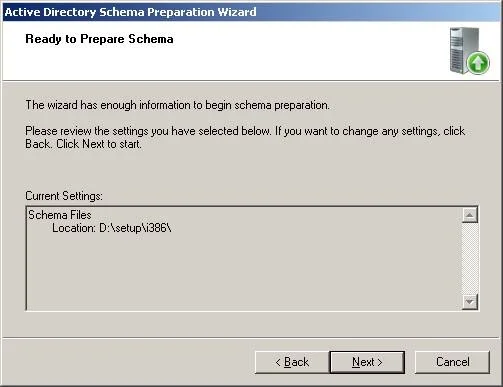Click the Current Settings label
503x387 pixels.
click(x=64, y=196)
